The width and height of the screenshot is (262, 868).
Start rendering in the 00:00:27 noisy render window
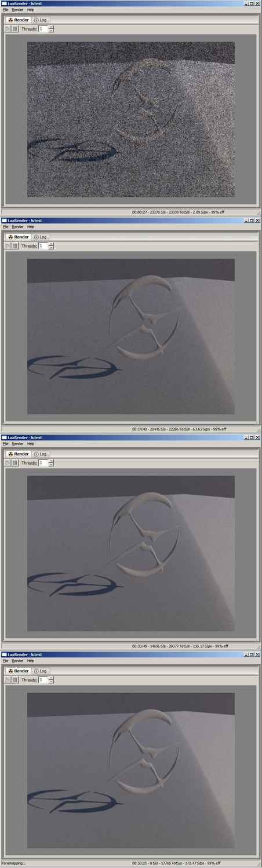click(x=8, y=29)
